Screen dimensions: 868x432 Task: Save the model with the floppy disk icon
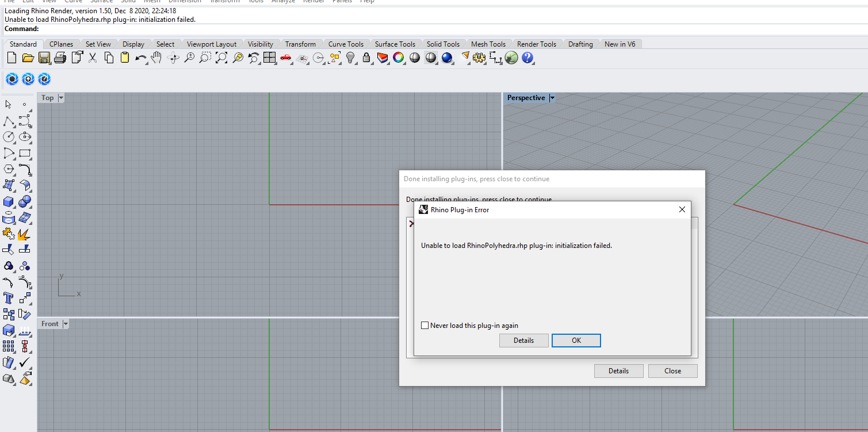pos(44,58)
